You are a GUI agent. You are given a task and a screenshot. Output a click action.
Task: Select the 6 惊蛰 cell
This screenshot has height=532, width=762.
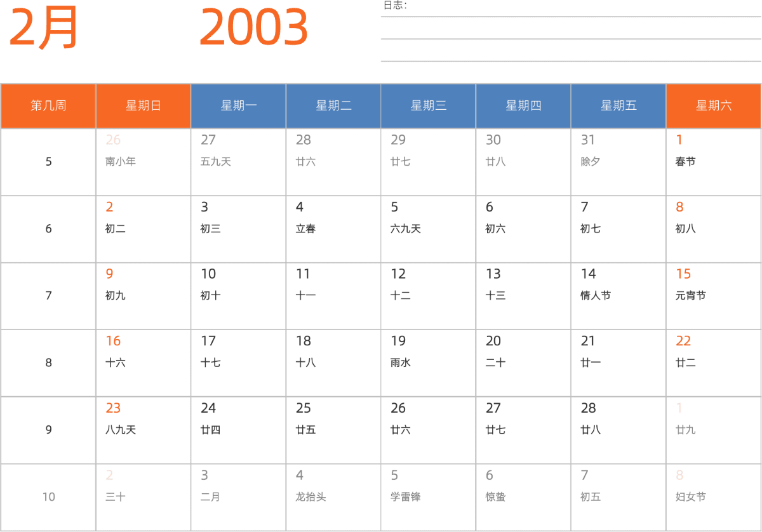coord(523,498)
